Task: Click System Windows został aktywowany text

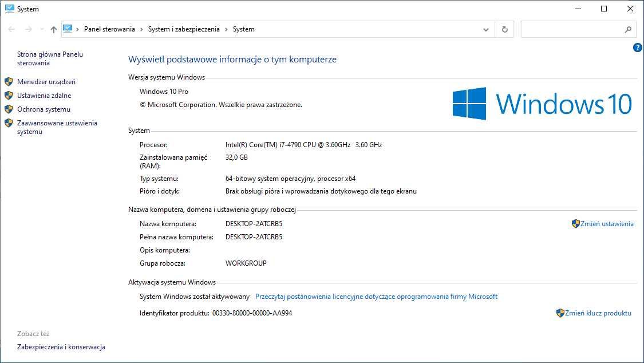Action: [x=195, y=297]
